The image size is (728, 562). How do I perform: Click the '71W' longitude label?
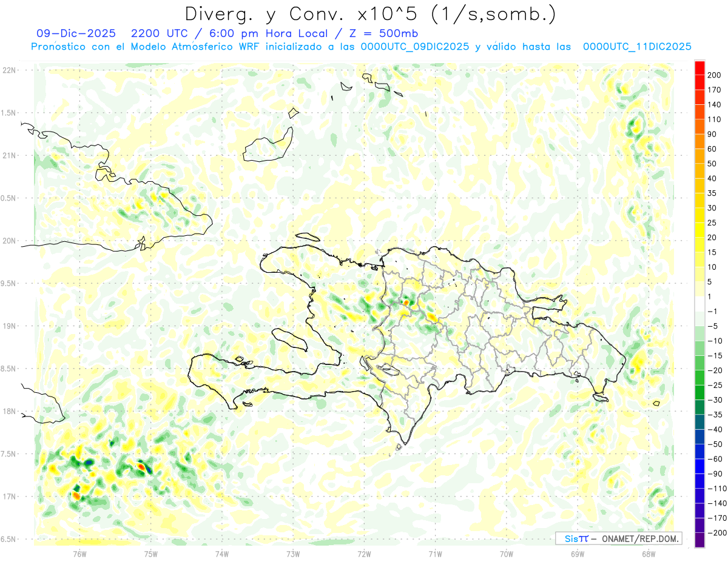pyautogui.click(x=435, y=554)
